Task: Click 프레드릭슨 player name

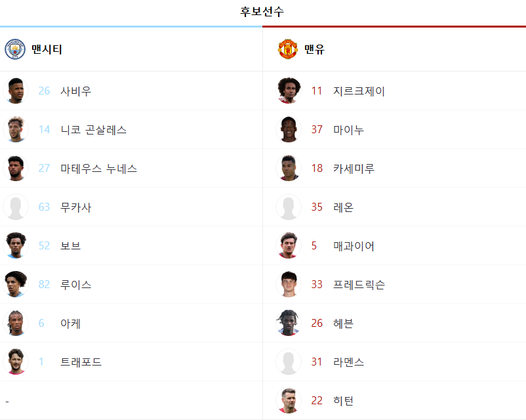Action: tap(359, 284)
